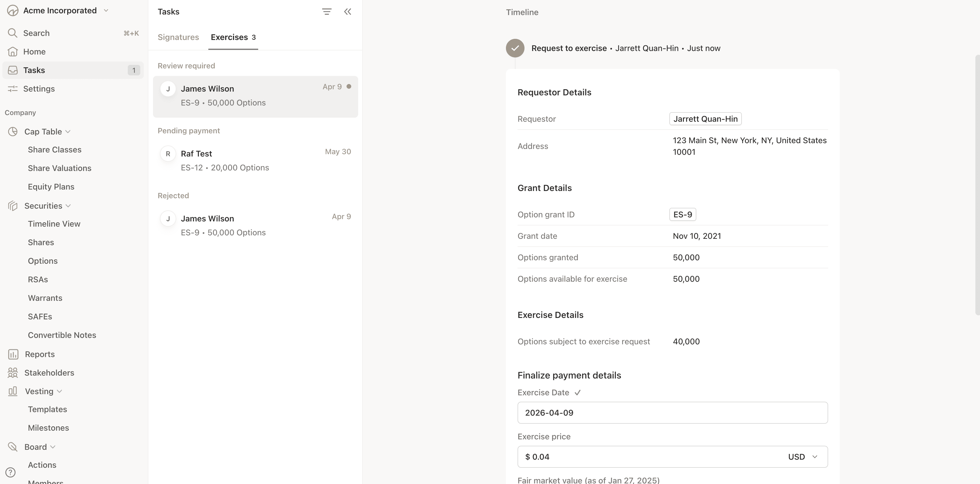Collapse the Securities section chevron
This screenshot has width=980, height=484.
68,206
